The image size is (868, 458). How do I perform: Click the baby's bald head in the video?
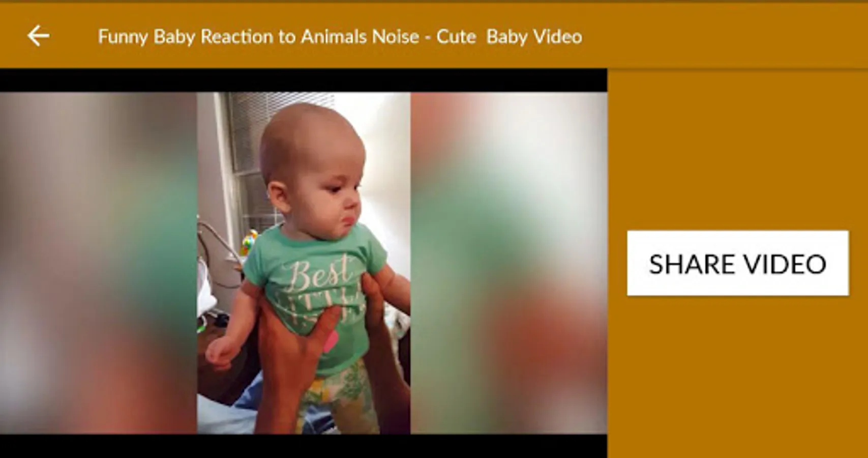[x=310, y=135]
